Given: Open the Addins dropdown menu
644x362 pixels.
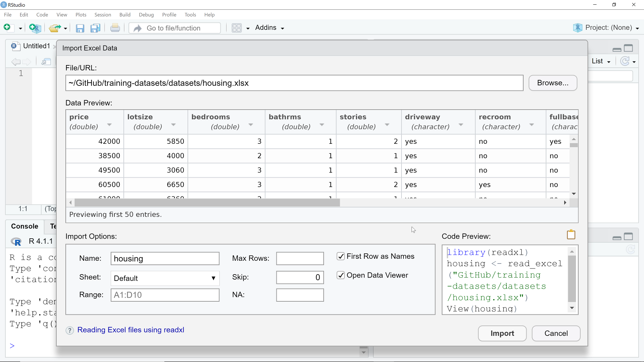Looking at the screenshot, I should [270, 28].
